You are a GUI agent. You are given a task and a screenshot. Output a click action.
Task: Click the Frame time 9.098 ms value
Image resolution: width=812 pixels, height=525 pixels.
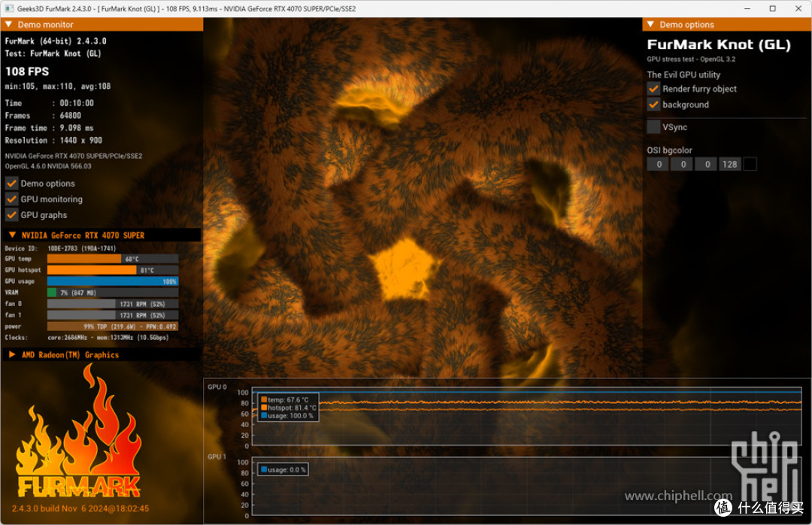click(x=77, y=128)
